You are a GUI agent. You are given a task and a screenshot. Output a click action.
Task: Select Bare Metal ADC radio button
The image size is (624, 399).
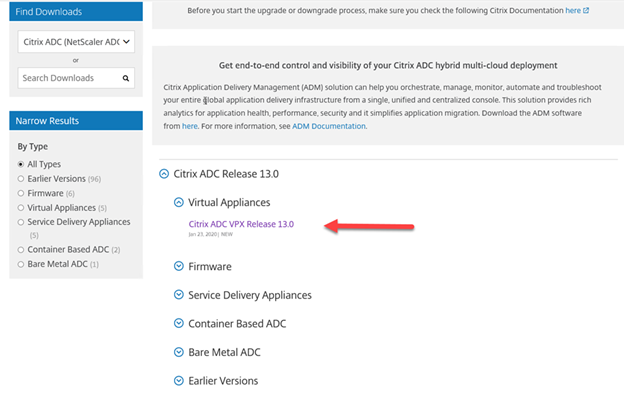tap(21, 264)
